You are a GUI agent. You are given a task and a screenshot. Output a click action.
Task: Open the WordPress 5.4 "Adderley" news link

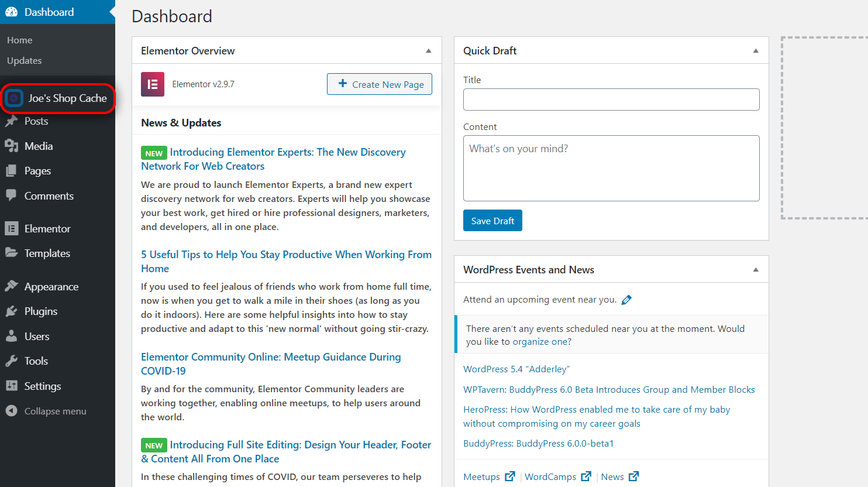coord(516,369)
